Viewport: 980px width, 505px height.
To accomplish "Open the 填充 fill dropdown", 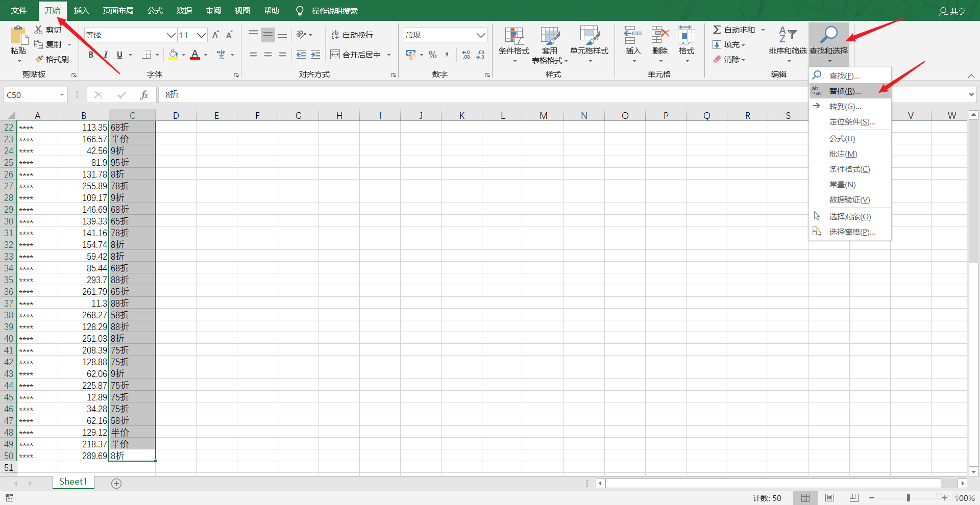I will tap(729, 44).
